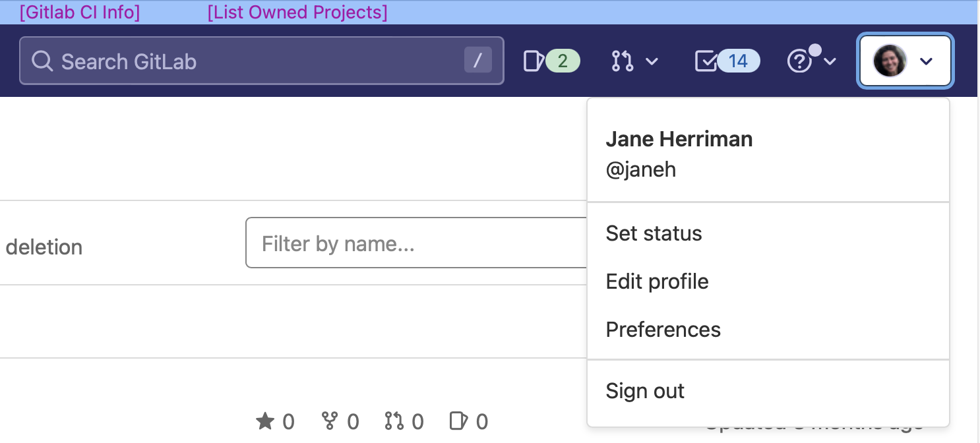Click the magnifier icon in Search GitLab
980x443 pixels.
(42, 61)
